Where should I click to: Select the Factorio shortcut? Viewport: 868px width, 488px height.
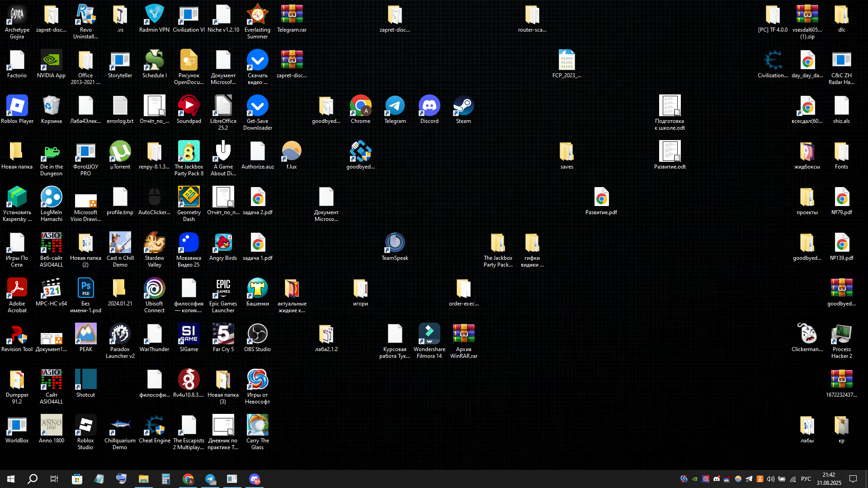pyautogui.click(x=17, y=64)
